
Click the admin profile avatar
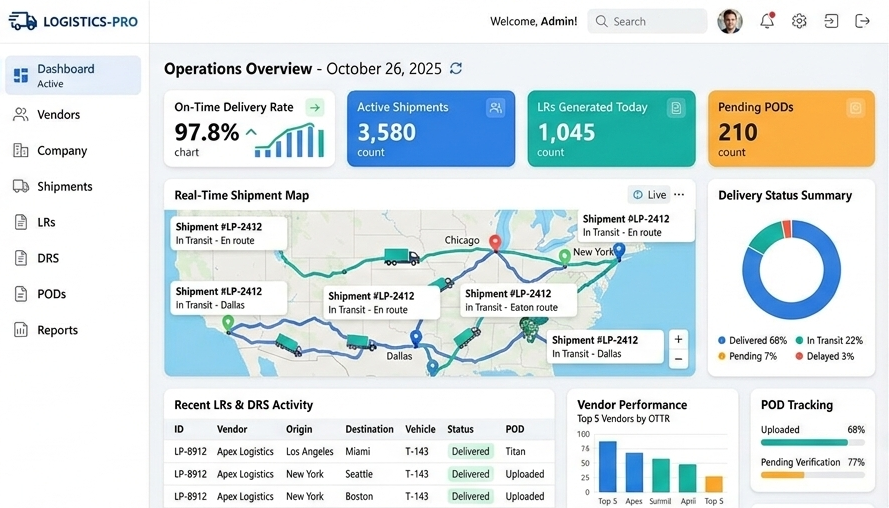[730, 21]
